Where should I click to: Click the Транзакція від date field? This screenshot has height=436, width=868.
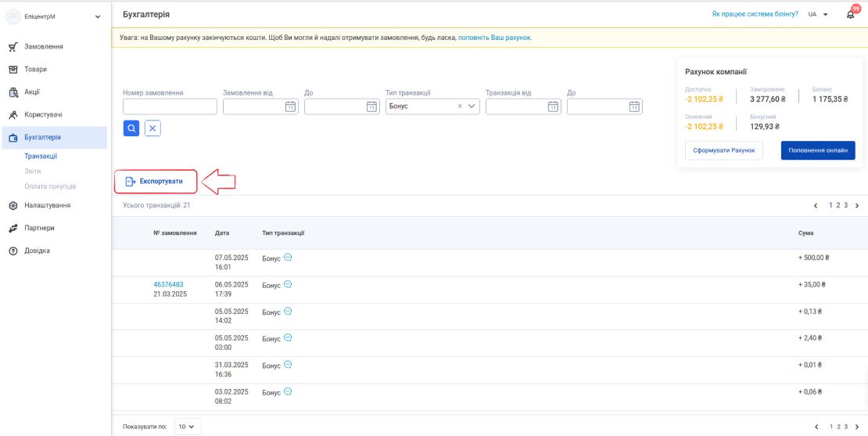(523, 107)
